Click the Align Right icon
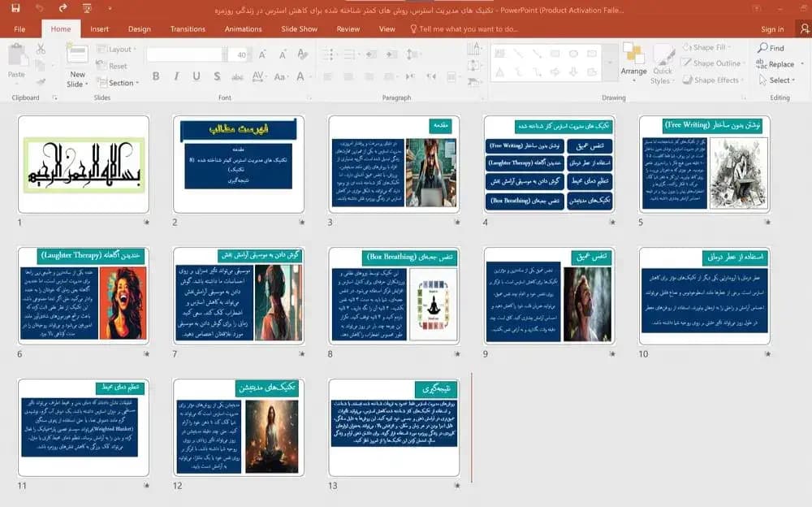Viewport: 812px width, 507px height. [x=369, y=76]
